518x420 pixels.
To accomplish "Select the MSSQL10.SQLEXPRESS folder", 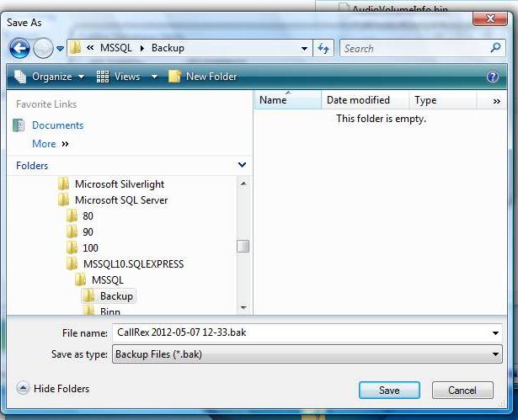I will point(133,263).
